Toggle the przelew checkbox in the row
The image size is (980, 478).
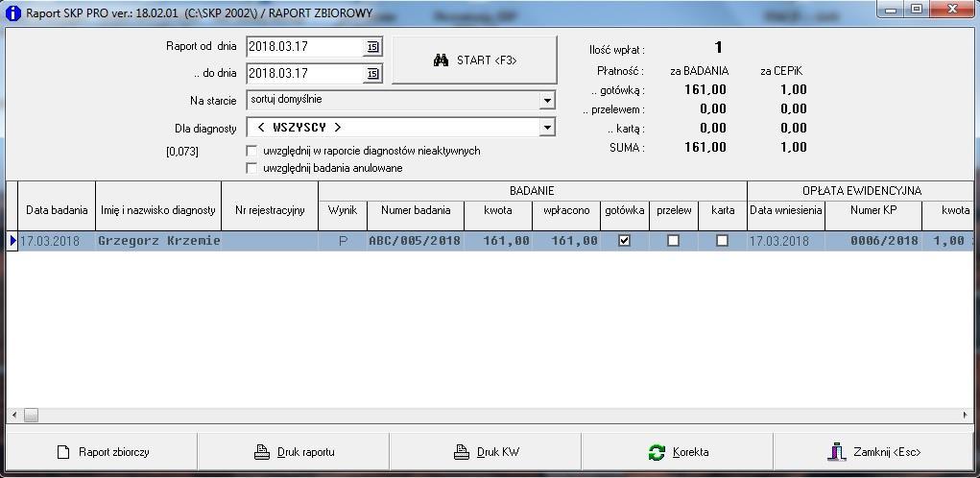pyautogui.click(x=673, y=241)
